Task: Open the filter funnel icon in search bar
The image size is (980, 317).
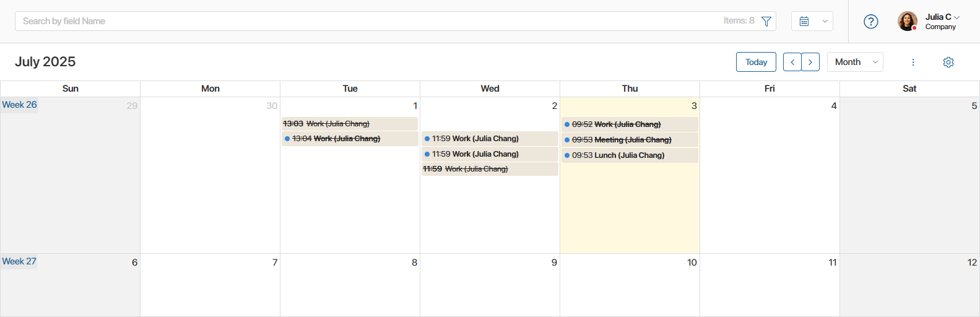Action: [766, 21]
